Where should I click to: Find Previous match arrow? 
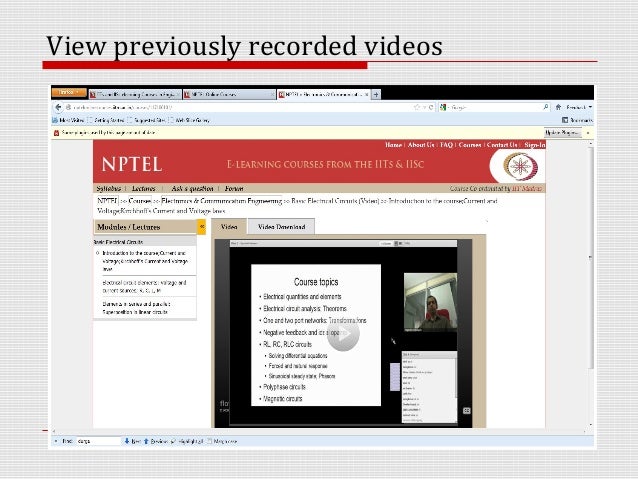click(x=155, y=441)
